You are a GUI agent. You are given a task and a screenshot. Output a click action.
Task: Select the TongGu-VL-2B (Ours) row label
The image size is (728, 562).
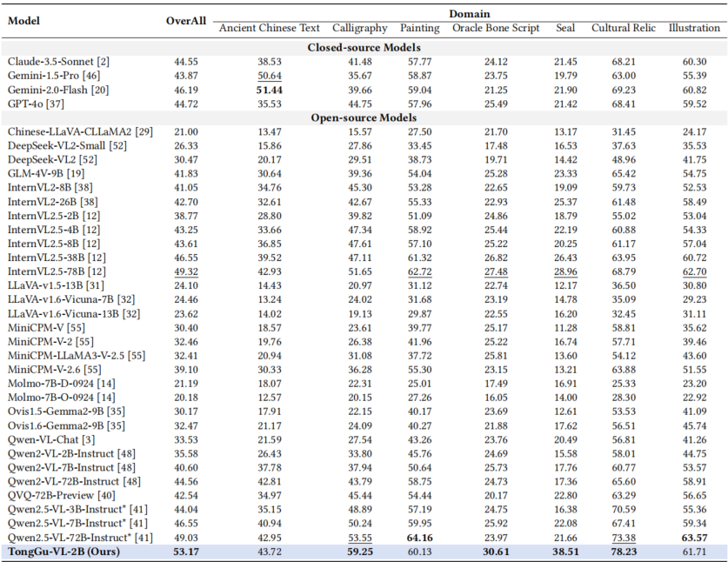pyautogui.click(x=63, y=552)
